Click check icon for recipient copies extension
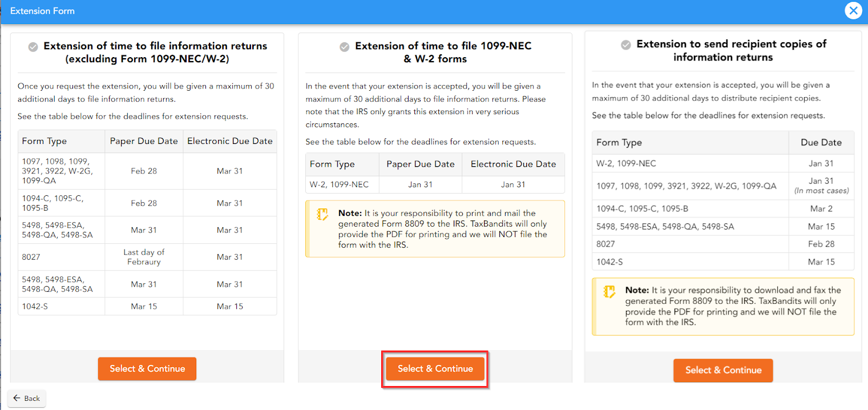868x410 pixels. (x=626, y=45)
